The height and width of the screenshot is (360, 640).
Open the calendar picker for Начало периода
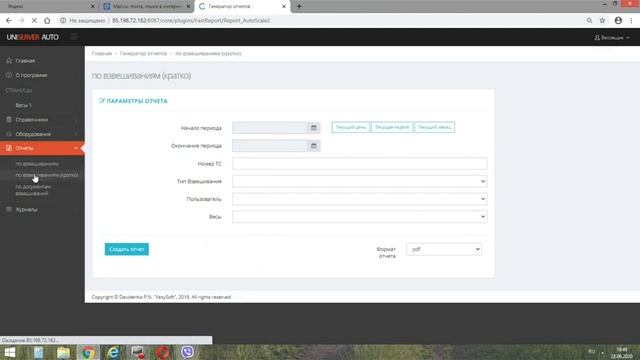pyautogui.click(x=313, y=128)
